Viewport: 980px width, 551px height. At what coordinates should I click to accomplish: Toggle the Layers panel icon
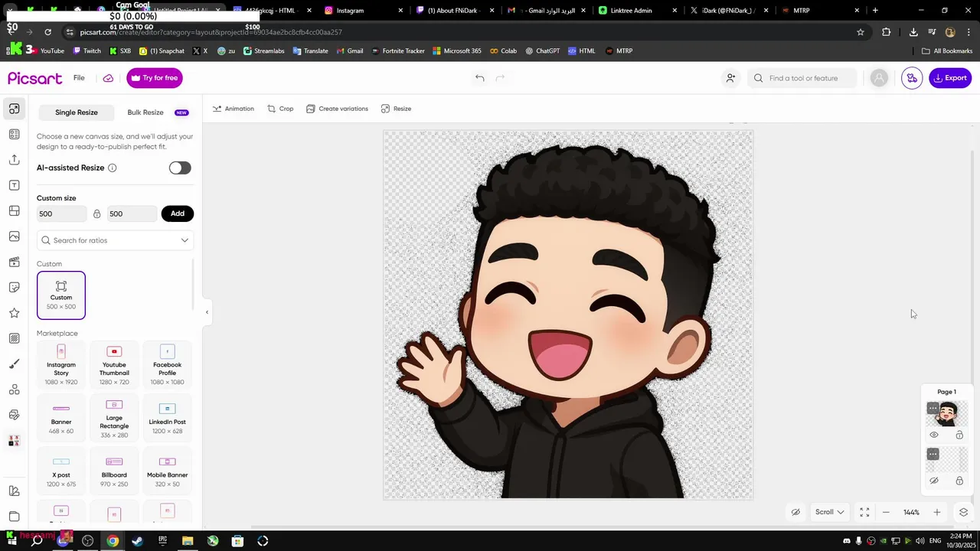coord(963,512)
